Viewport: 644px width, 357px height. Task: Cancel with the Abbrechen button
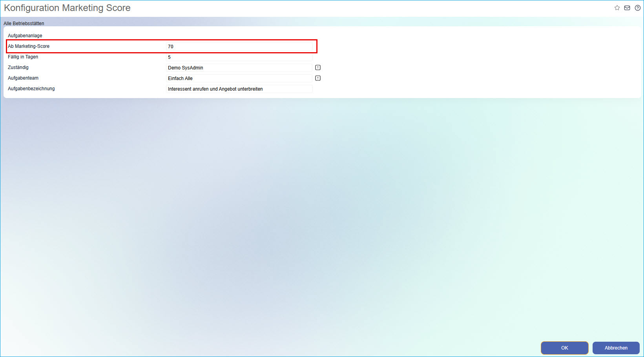616,348
